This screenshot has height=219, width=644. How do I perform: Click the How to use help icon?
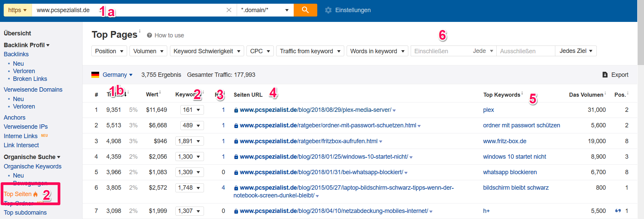149,35
